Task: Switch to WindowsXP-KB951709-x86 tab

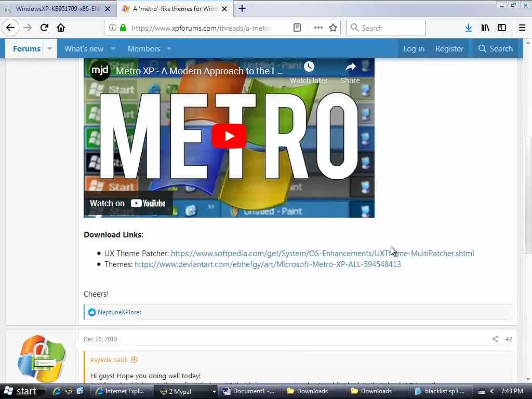Action: coord(58,9)
